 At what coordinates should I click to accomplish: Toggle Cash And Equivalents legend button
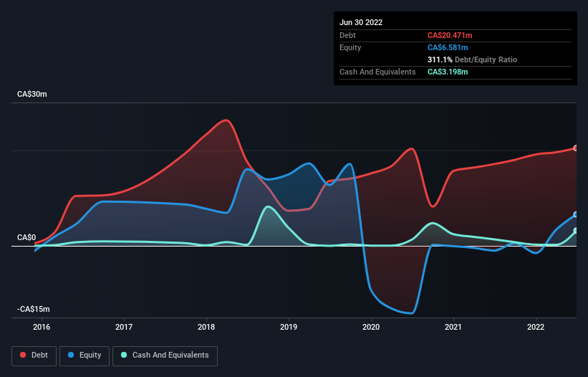pyautogui.click(x=165, y=355)
